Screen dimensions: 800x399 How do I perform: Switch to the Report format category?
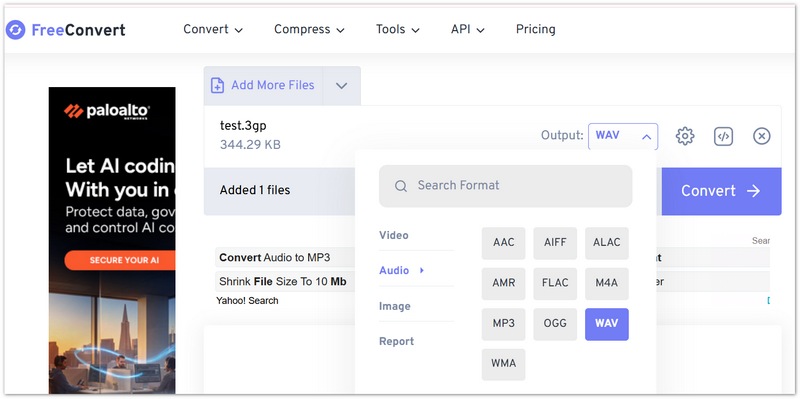coord(396,341)
